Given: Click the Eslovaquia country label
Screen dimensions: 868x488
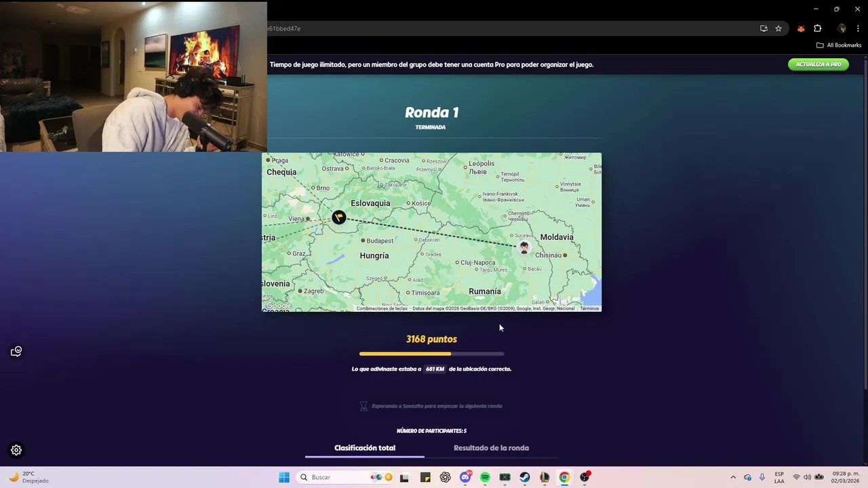Looking at the screenshot, I should click(x=370, y=203).
